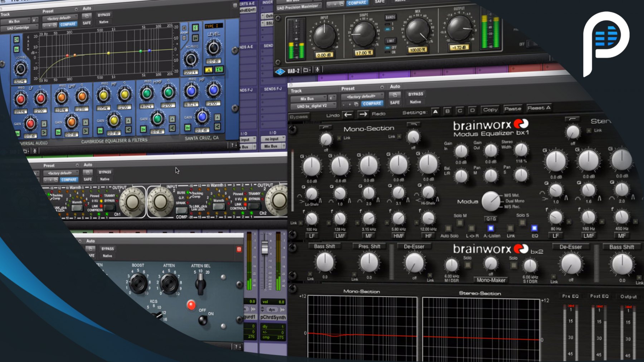Toggle the Cambridge HMF band IN button
The height and width of the screenshot is (362, 644).
143,129
